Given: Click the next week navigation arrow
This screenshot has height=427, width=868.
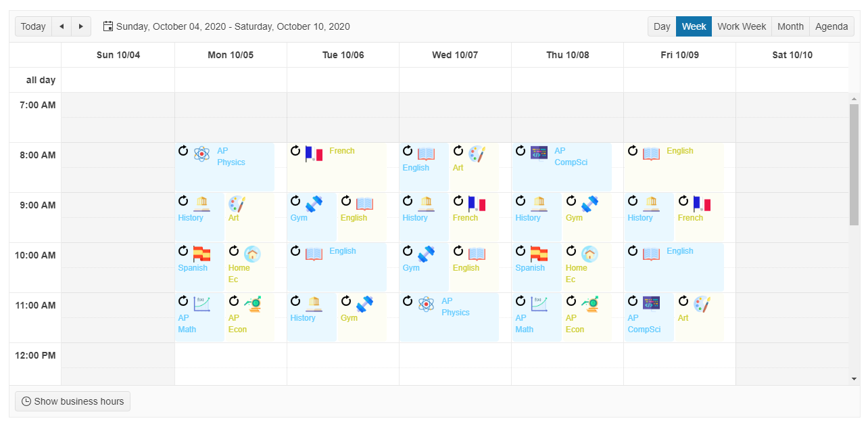Looking at the screenshot, I should click(x=80, y=26).
